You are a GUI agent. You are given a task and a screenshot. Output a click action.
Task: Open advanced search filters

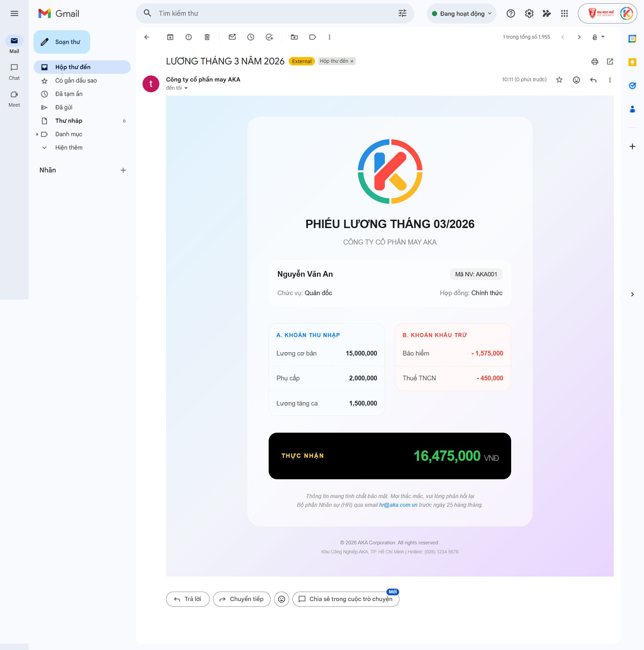pos(402,13)
